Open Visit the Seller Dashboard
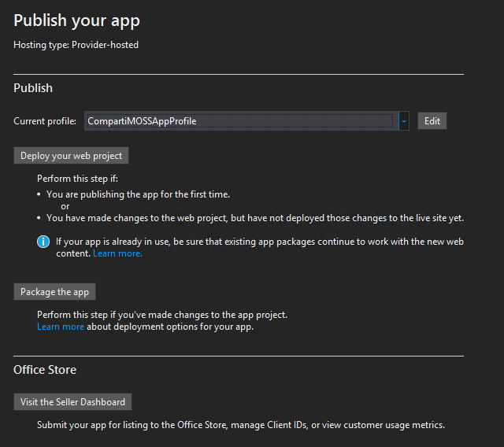The height and width of the screenshot is (447, 504). (x=72, y=402)
